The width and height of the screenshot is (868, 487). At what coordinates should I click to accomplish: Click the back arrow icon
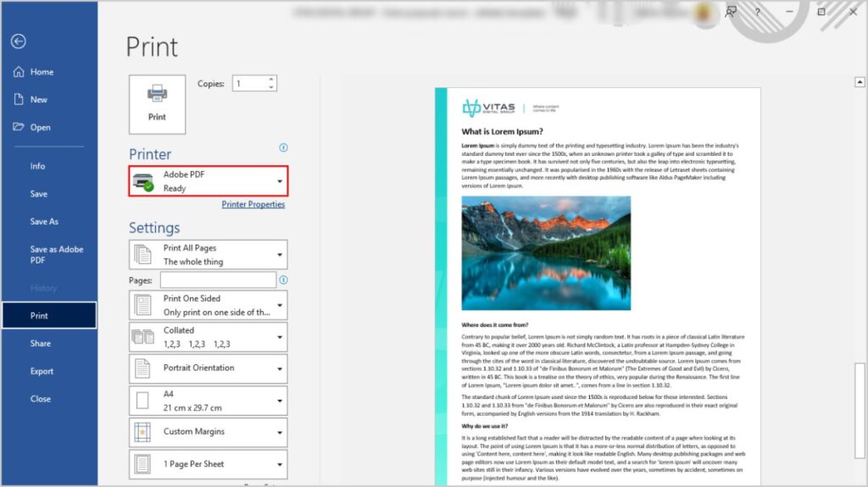tap(19, 41)
